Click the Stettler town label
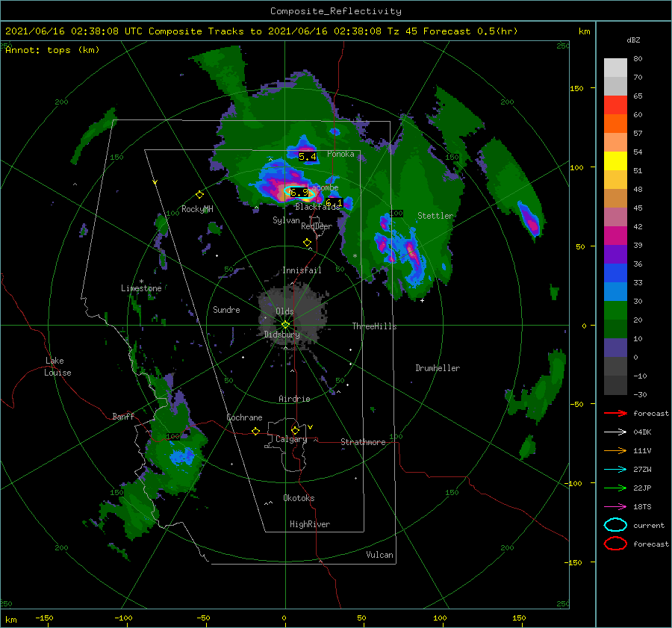This screenshot has height=628, width=672. tap(435, 216)
